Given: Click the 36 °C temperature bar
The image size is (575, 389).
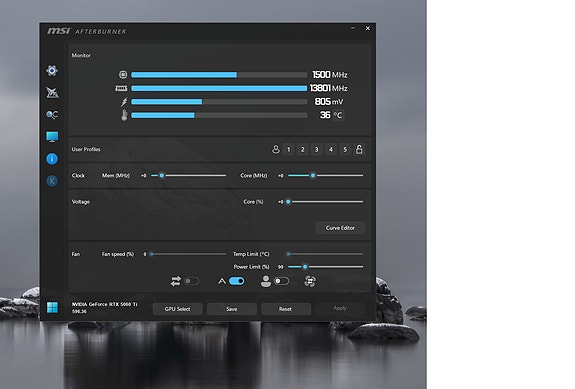Looking at the screenshot, I should pos(219,115).
